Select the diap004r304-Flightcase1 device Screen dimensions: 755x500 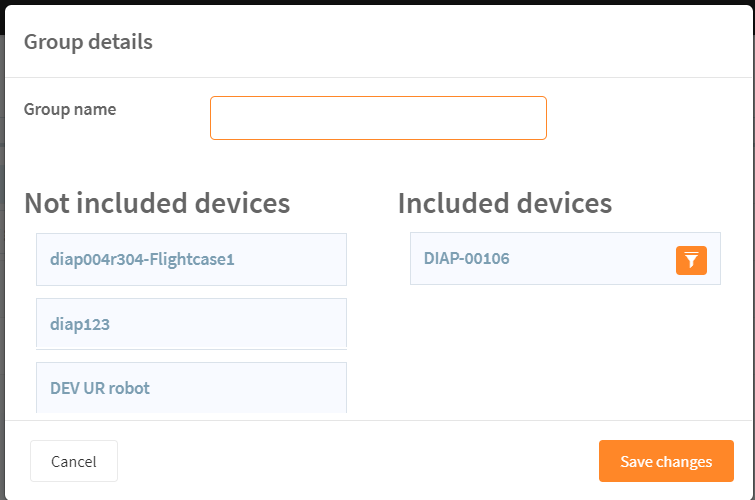[191, 260]
